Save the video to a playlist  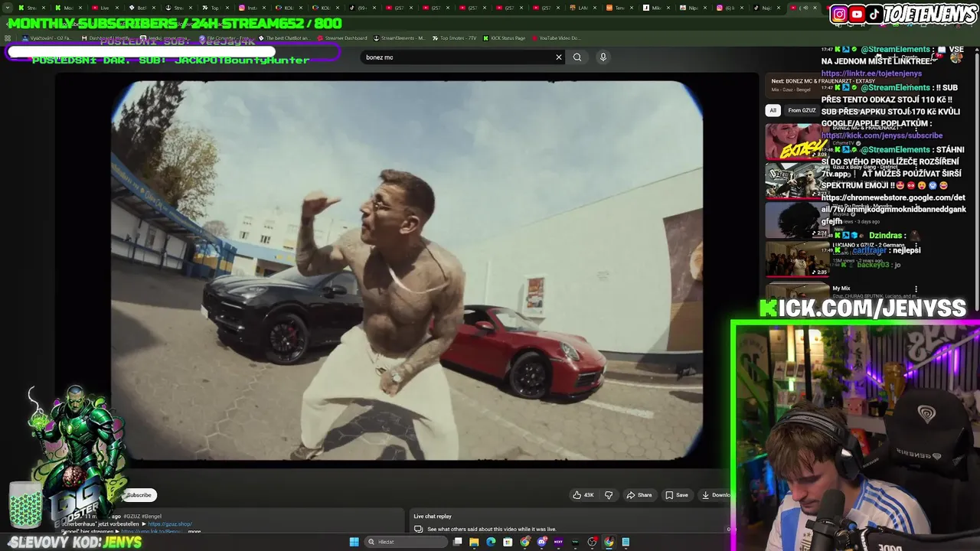click(677, 495)
